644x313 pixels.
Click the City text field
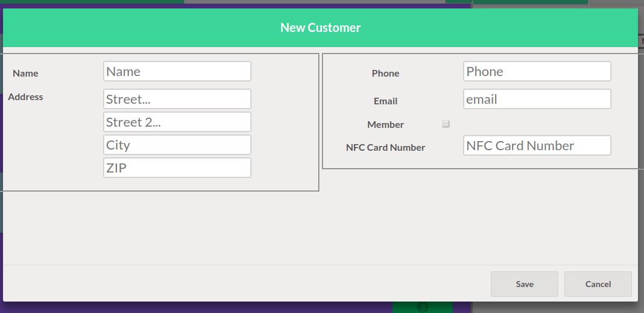(177, 145)
